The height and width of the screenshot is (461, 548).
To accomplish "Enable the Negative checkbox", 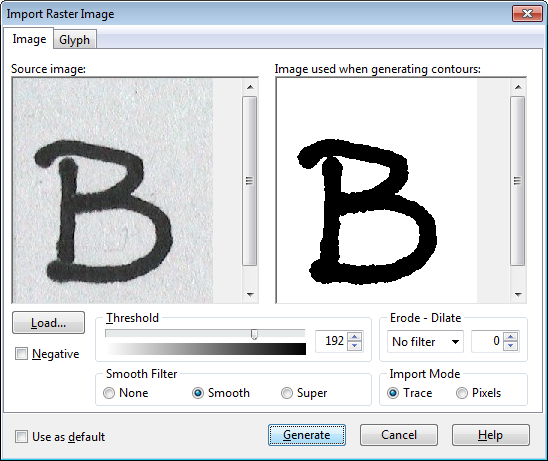I will pyautogui.click(x=21, y=354).
